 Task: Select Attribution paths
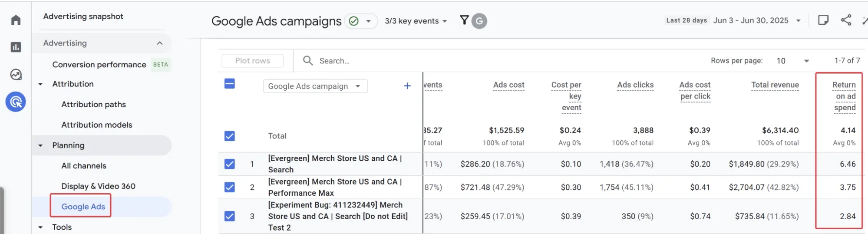click(94, 104)
